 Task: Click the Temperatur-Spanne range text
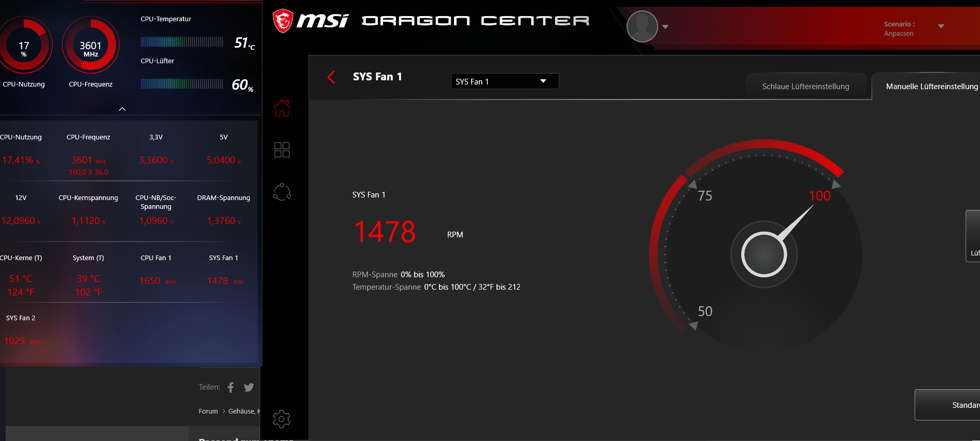[436, 287]
